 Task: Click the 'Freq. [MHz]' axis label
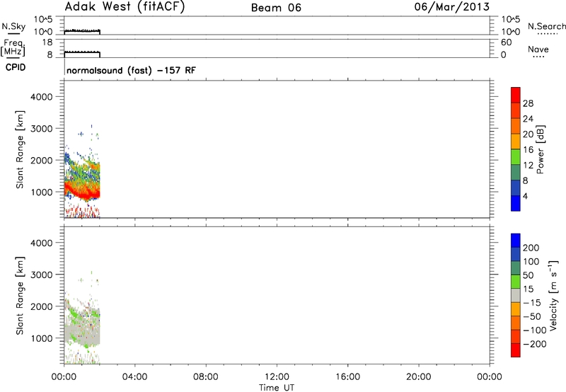point(13,47)
